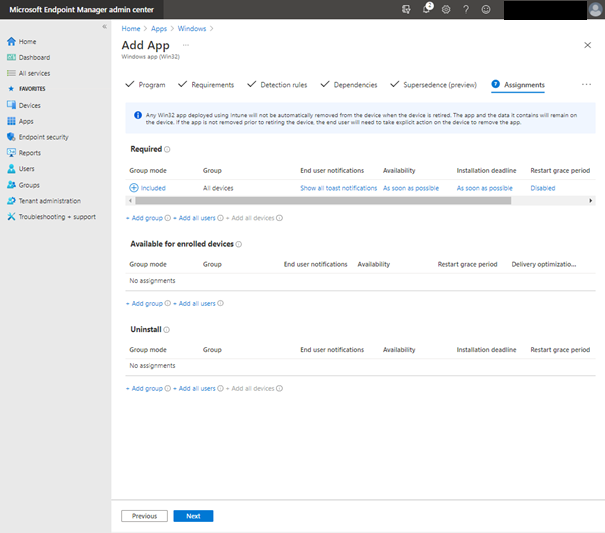
Task: Show info icon next to Required heading
Action: click(x=167, y=149)
